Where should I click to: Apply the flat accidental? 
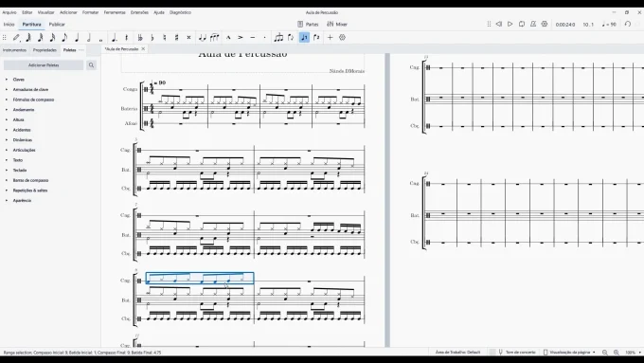click(152, 37)
